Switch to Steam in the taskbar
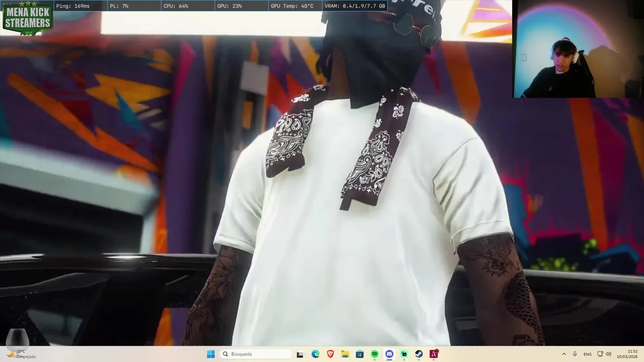The width and height of the screenshot is (644, 362). [419, 354]
